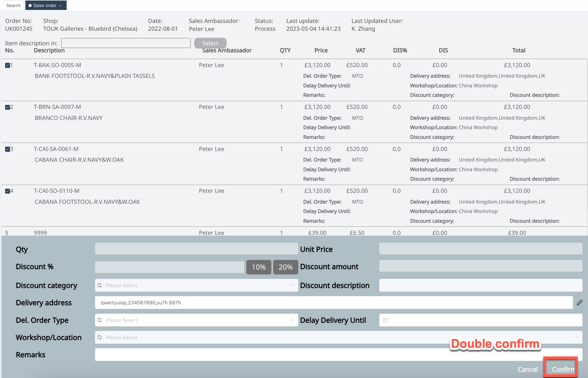Switch to the Search tab
588x378 pixels.
point(13,5)
